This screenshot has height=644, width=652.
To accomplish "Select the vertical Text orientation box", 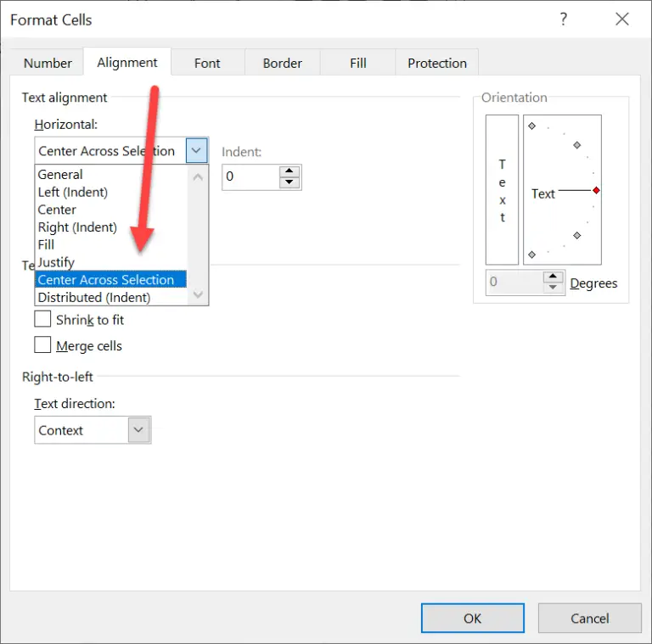I will tap(502, 190).
